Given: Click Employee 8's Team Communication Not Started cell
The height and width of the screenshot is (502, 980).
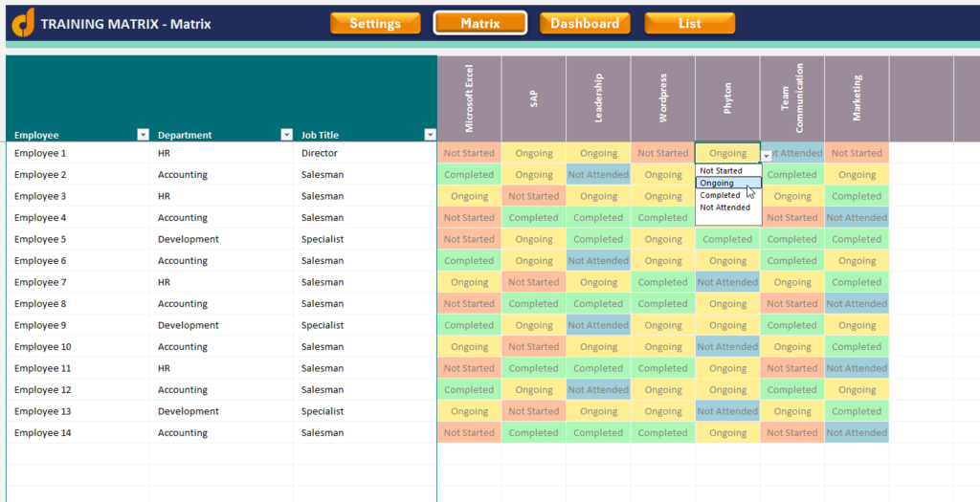Looking at the screenshot, I should pos(792,303).
